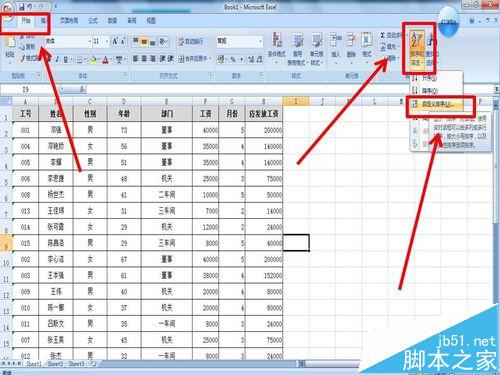This screenshot has width=500, height=375.
Task: Switch to the 视图 (View) tab
Action: (151, 21)
